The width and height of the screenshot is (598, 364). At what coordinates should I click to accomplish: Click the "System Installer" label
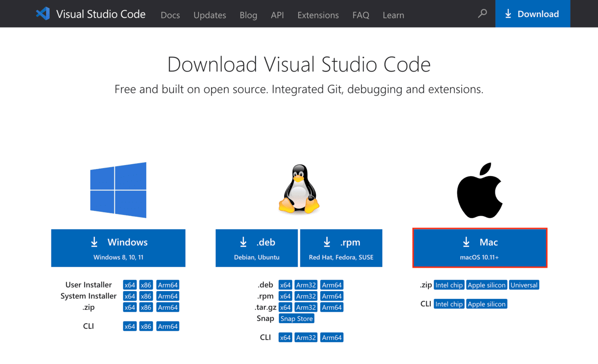click(x=89, y=296)
